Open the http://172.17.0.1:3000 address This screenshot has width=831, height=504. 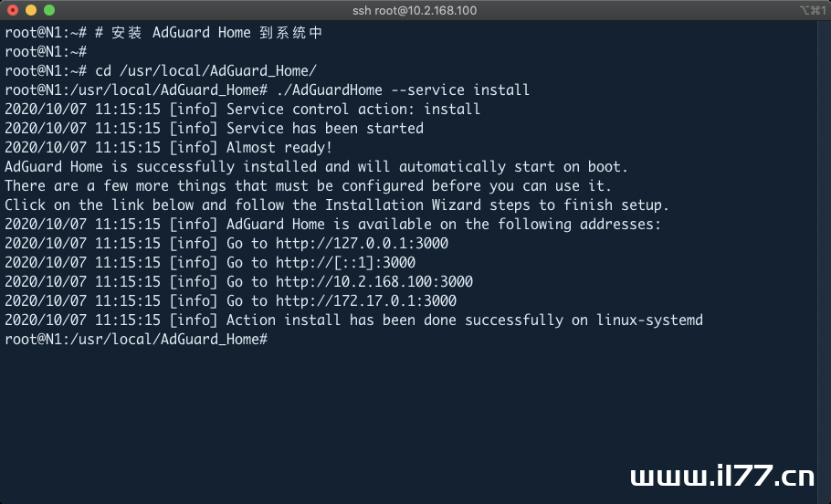coord(365,300)
